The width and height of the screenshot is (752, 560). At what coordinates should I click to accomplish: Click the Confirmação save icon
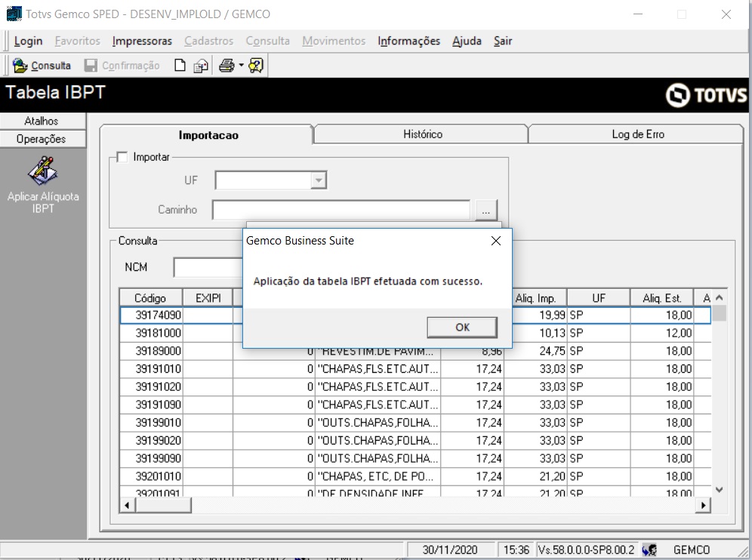pyautogui.click(x=91, y=66)
